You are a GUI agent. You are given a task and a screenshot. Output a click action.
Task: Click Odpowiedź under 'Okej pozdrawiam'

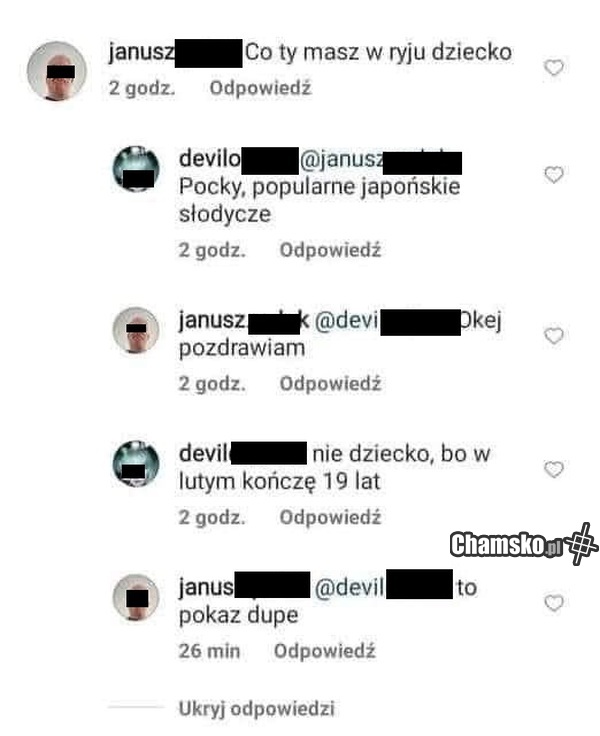coord(330,383)
